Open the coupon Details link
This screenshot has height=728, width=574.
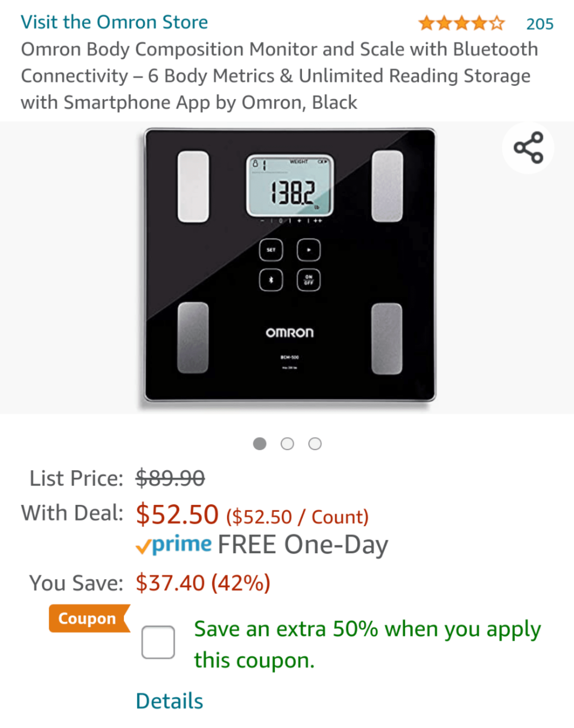click(x=170, y=701)
